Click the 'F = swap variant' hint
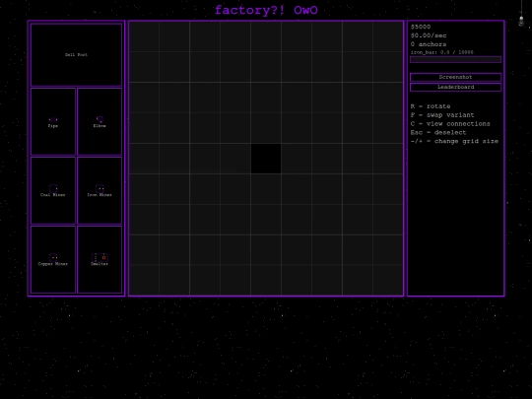The width and height of the screenshot is (532, 399). [442, 115]
